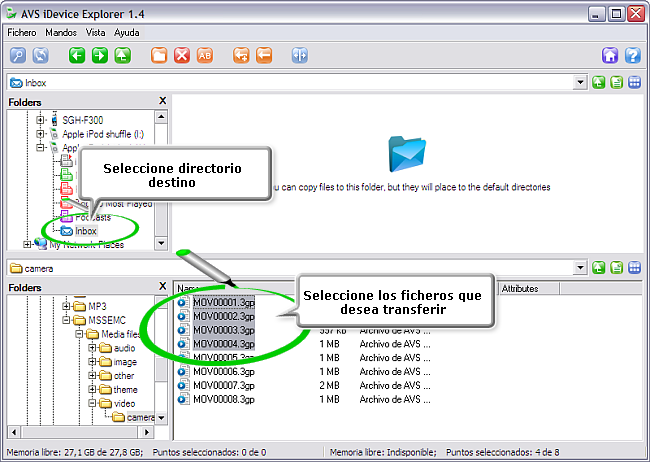The height and width of the screenshot is (462, 650).
Task: Click the refresh devices toolbar icon
Action: 41,55
